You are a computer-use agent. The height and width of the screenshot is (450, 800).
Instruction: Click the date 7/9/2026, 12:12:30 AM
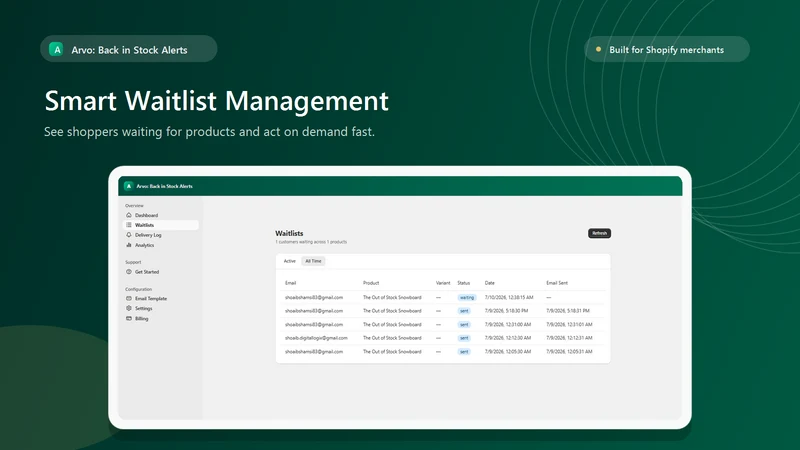tap(508, 338)
